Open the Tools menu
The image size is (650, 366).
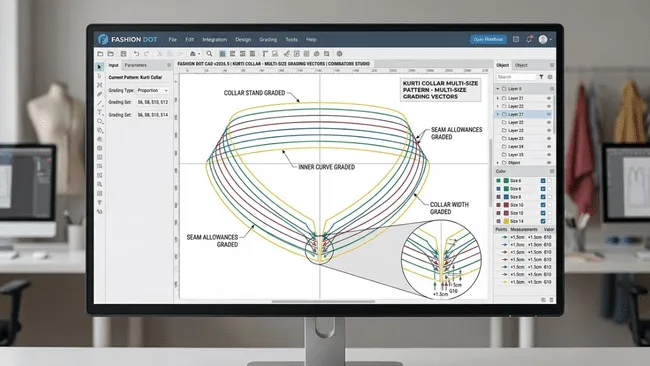pyautogui.click(x=291, y=39)
